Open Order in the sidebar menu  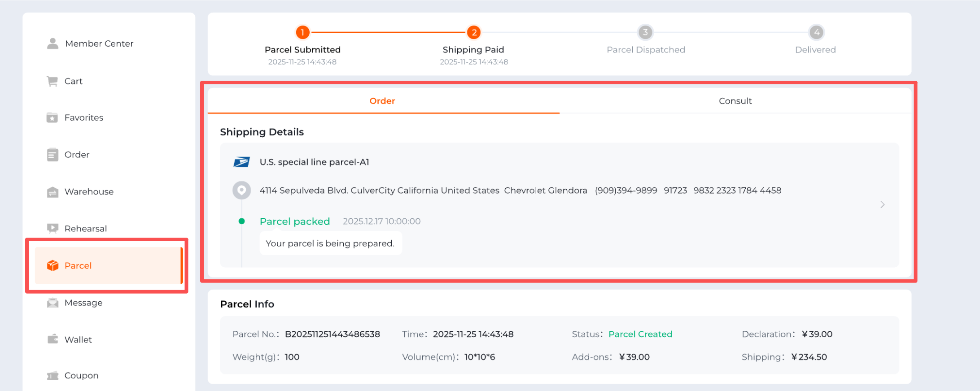(77, 155)
